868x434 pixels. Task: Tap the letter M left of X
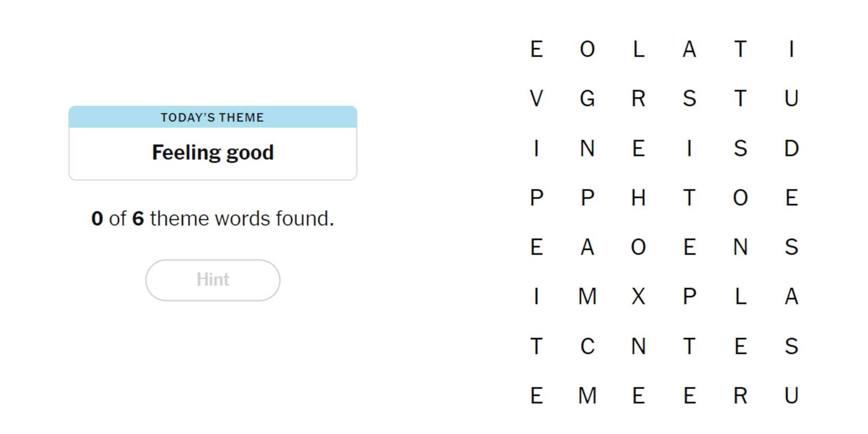point(587,297)
